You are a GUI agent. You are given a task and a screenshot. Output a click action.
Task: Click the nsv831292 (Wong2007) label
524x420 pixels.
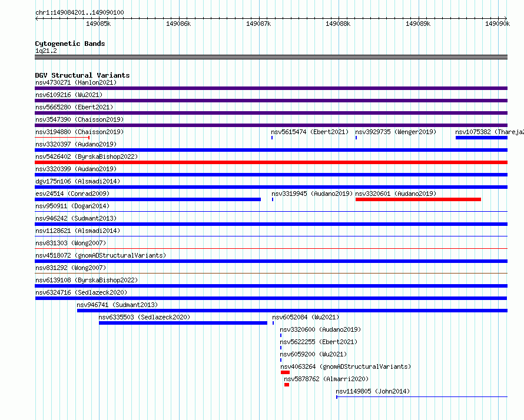point(71,268)
